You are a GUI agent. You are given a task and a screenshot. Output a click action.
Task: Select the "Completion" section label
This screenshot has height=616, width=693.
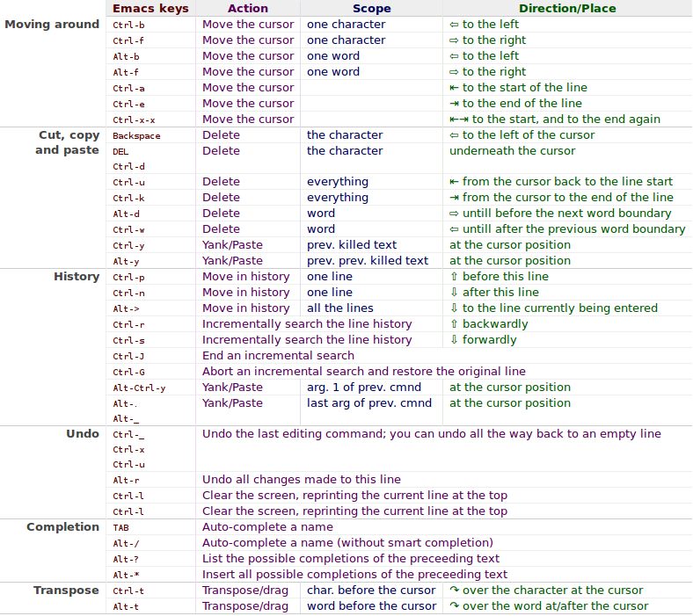click(62, 527)
